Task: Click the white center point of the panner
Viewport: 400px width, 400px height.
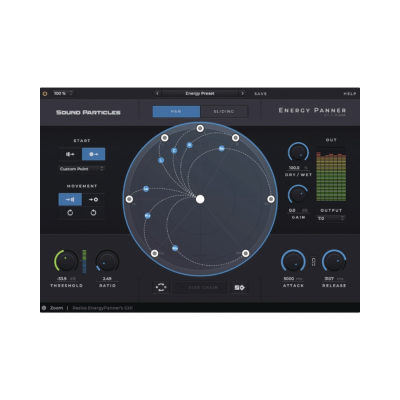Action: [200, 199]
